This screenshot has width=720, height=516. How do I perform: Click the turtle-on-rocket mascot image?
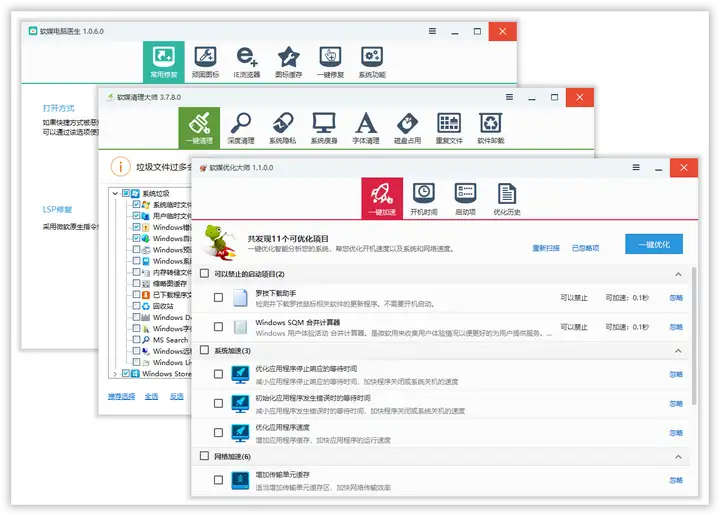click(220, 242)
